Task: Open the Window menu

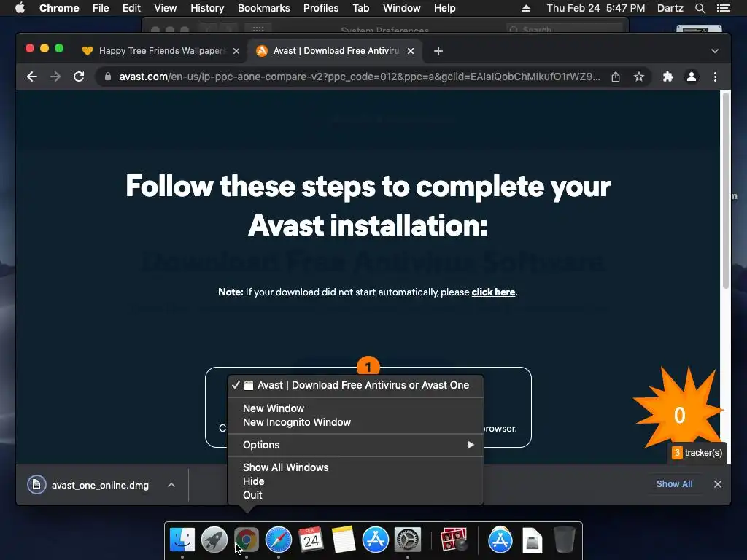Action: pyautogui.click(x=402, y=8)
